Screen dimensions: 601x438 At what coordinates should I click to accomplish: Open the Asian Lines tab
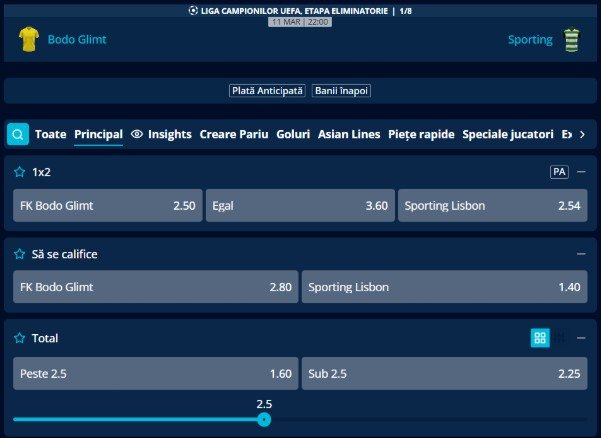(349, 134)
